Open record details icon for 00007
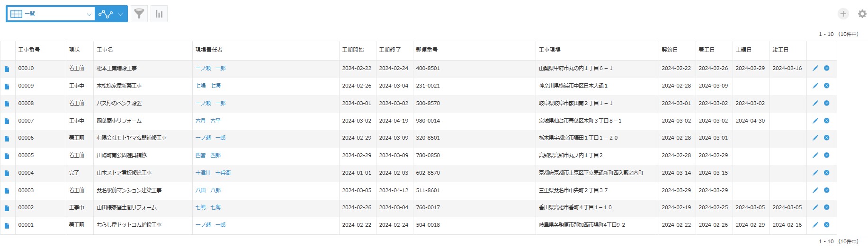 [x=7, y=121]
